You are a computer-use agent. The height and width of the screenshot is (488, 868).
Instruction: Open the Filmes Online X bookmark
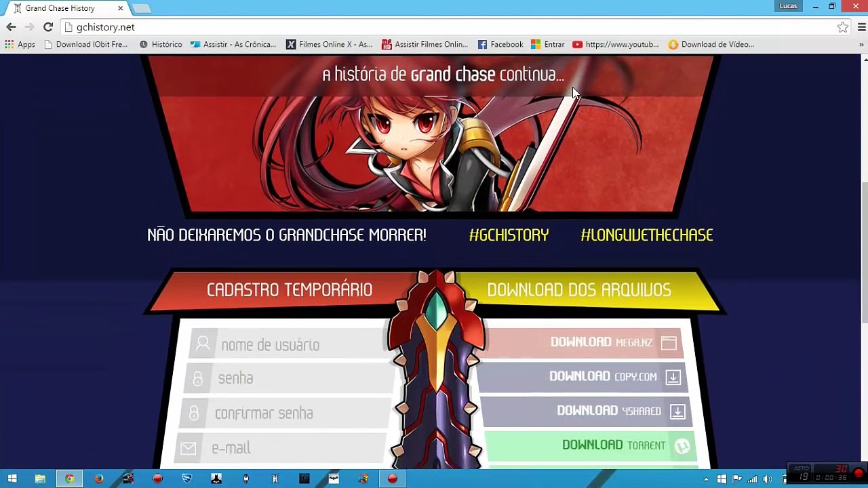(330, 44)
